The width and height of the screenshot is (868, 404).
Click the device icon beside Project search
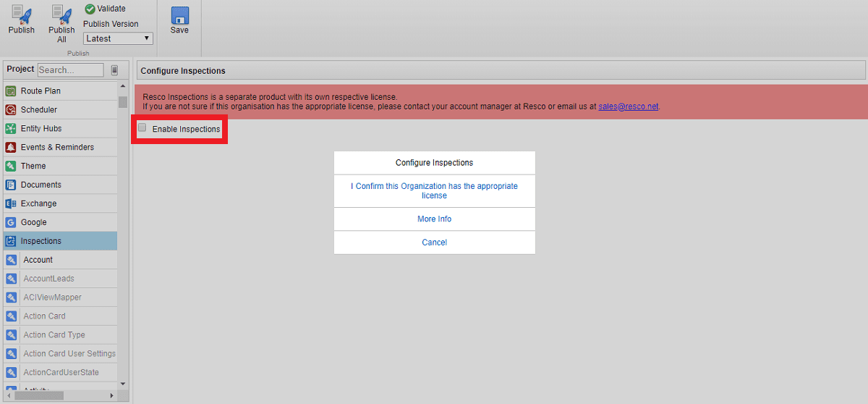click(x=114, y=70)
